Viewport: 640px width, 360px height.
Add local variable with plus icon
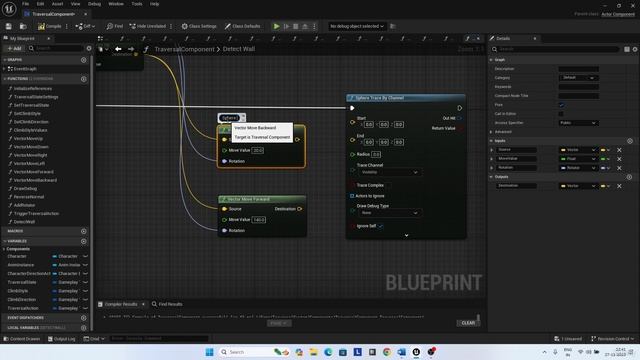click(84, 327)
